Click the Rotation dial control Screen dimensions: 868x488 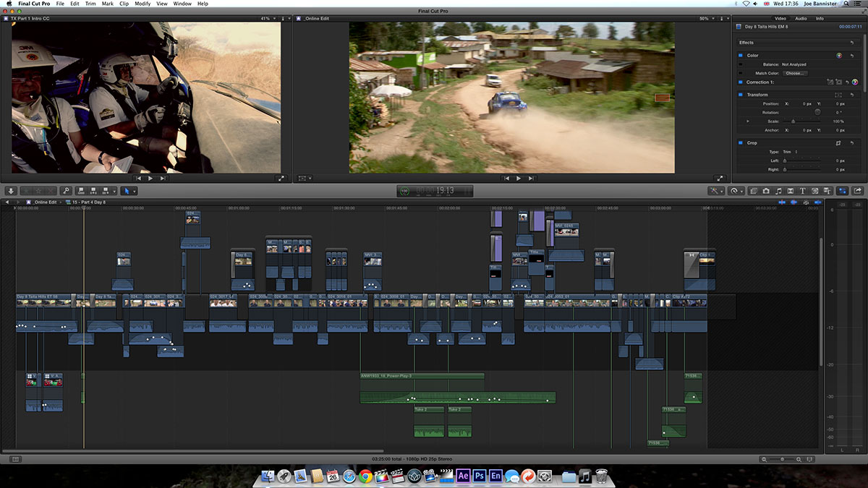pos(817,112)
